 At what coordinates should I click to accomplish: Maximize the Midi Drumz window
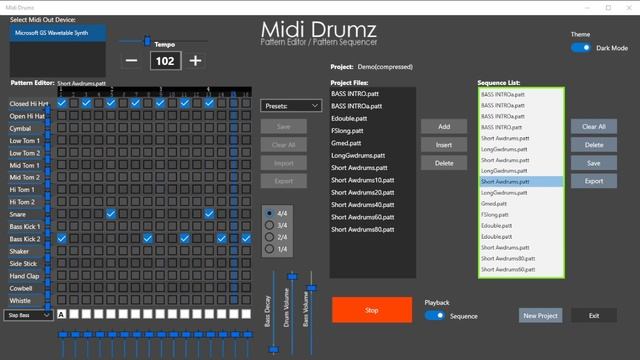click(x=608, y=7)
